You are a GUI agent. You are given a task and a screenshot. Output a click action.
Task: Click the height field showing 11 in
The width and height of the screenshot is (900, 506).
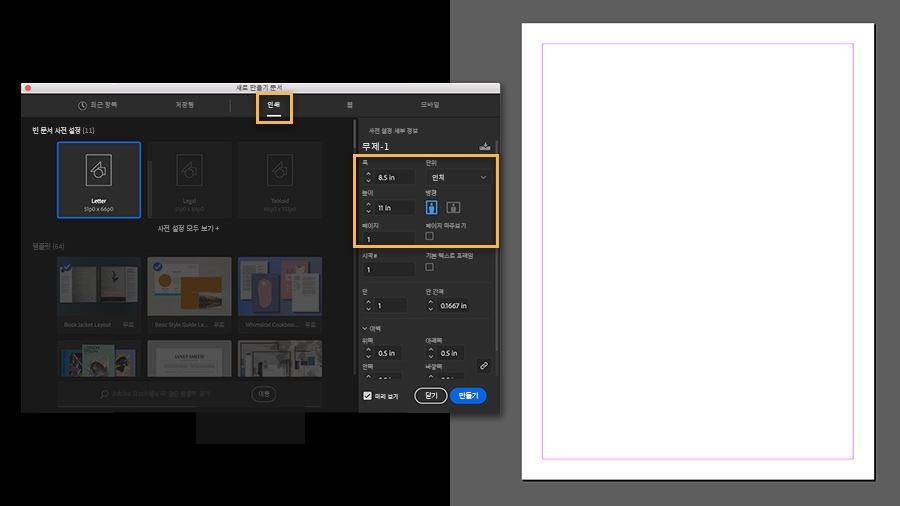pos(394,208)
